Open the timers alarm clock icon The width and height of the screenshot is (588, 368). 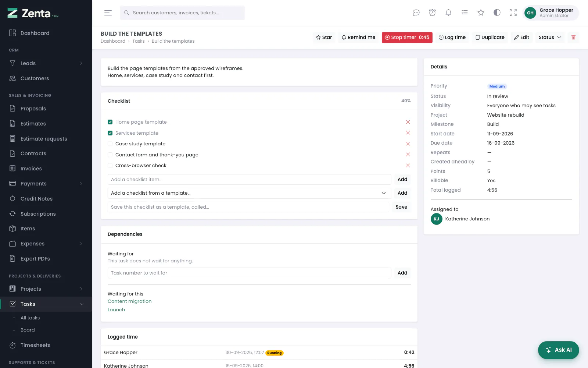tap(432, 13)
